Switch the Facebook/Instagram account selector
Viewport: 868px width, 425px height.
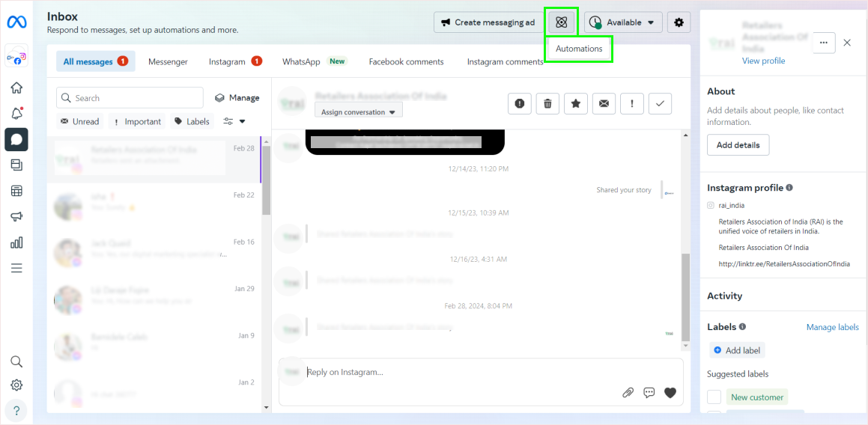(x=16, y=56)
